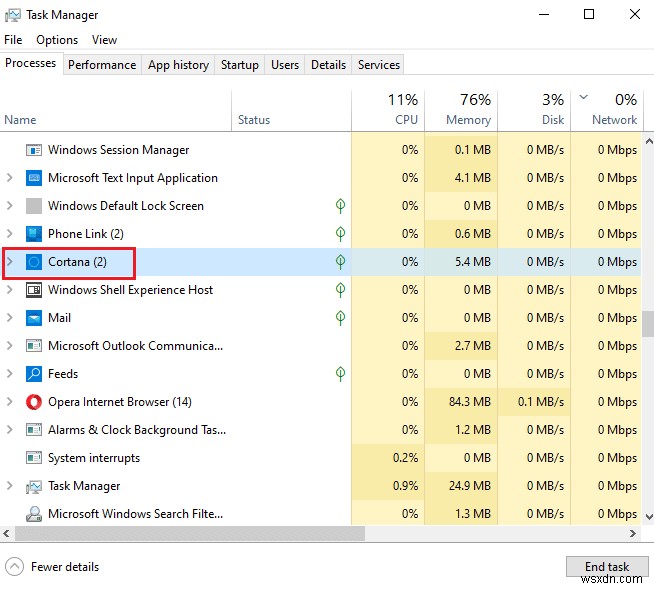This screenshot has width=654, height=589.
Task: Click the Microsoft Windows Search Filter icon
Action: (33, 514)
